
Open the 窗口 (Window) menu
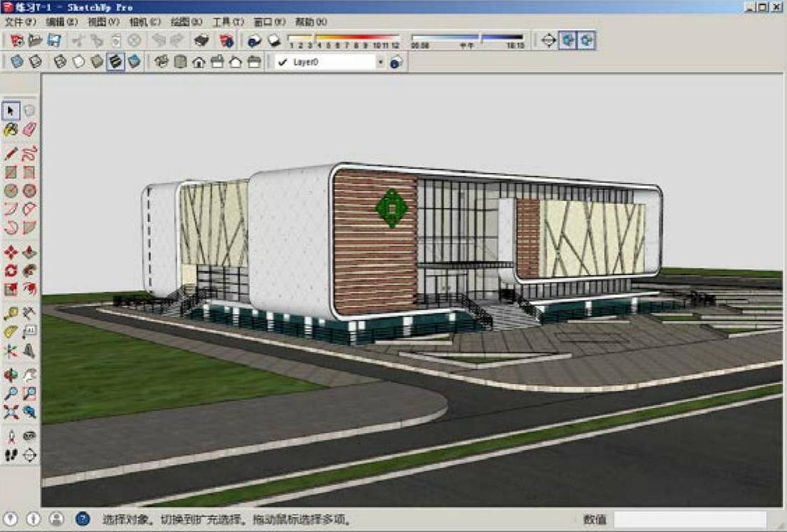point(270,22)
